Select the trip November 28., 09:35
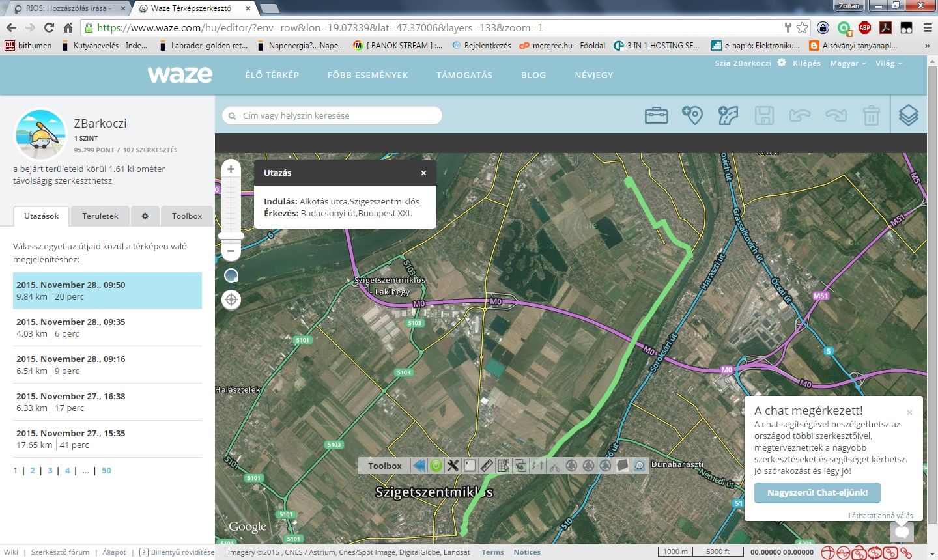The image size is (938, 560). pos(107,328)
